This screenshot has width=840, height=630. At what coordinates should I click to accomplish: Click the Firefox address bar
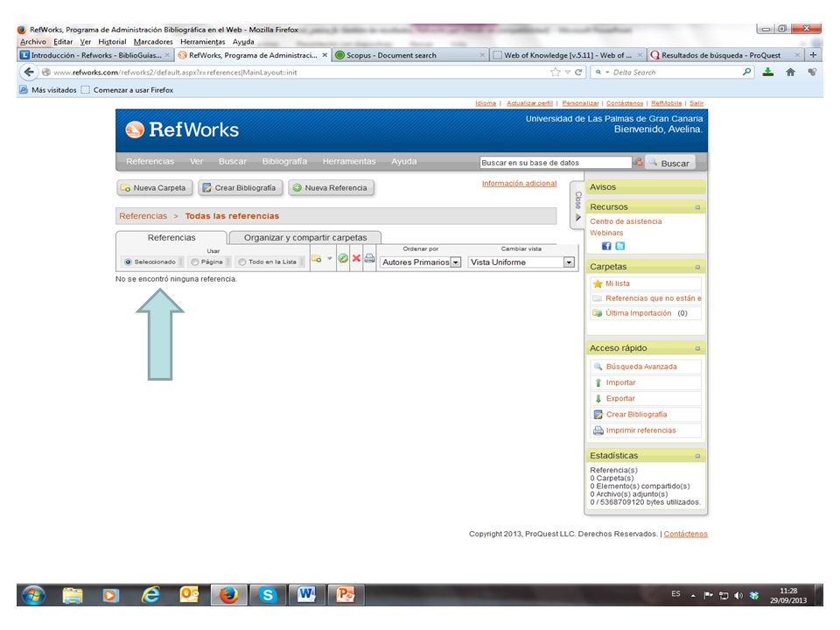click(x=300, y=72)
